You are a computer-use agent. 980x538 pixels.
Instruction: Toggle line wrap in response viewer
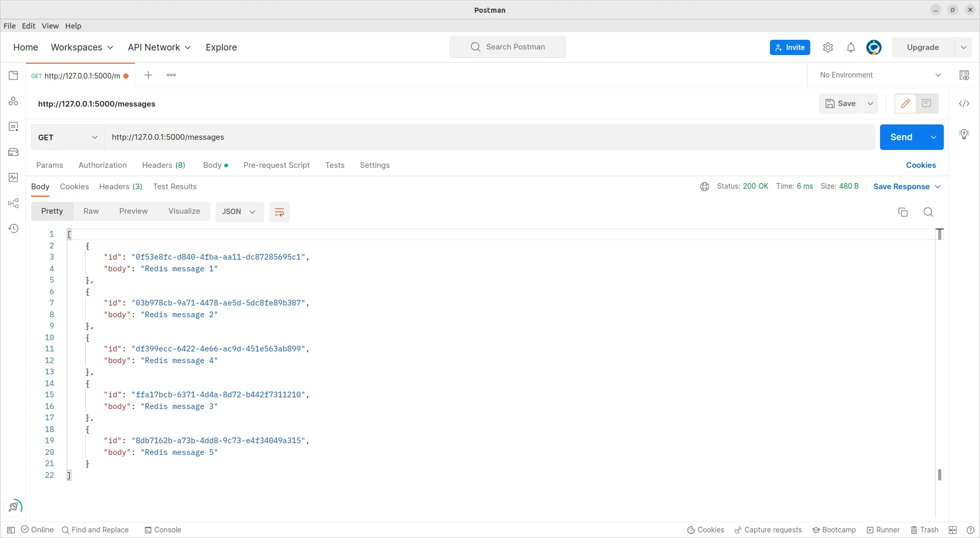point(279,212)
